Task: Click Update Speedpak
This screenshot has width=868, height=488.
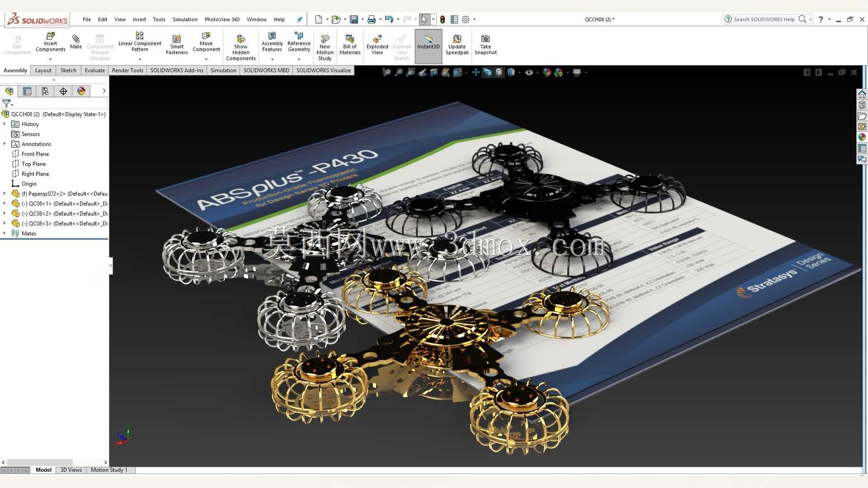Action: [x=457, y=45]
